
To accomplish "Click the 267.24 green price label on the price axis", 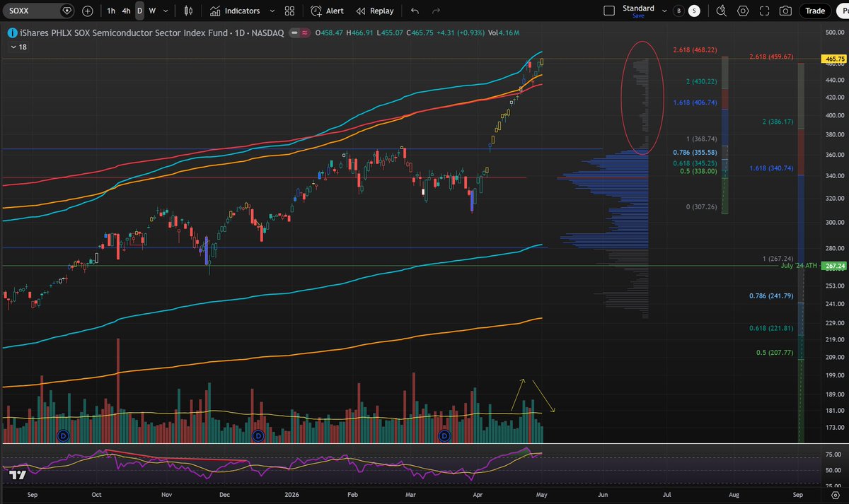I will [x=835, y=266].
